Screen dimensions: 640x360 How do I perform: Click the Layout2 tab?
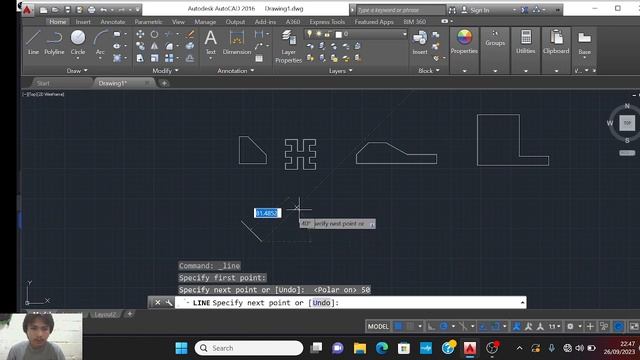pos(105,314)
